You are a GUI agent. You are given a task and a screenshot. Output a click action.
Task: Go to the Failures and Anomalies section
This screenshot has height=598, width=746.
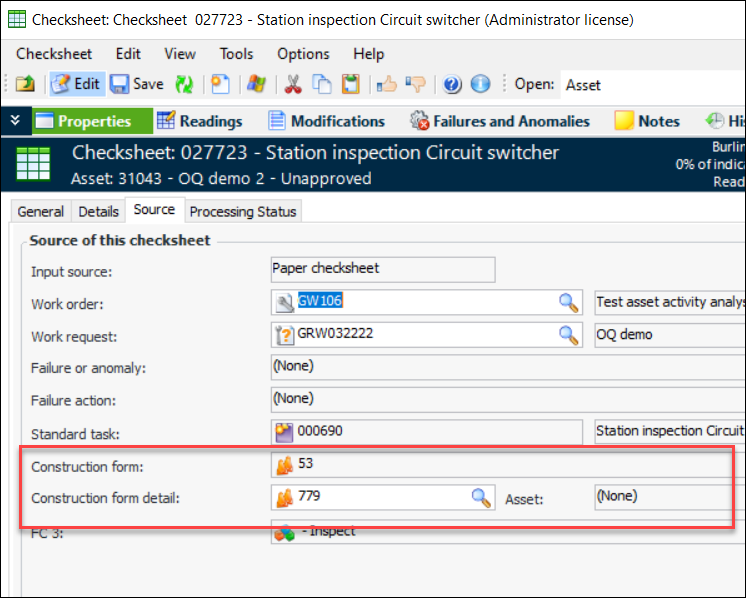pos(499,121)
